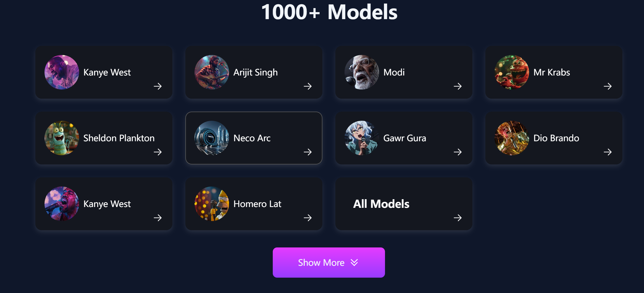This screenshot has height=293, width=644.
Task: Open the All Models card arrow
Action: coord(458,218)
